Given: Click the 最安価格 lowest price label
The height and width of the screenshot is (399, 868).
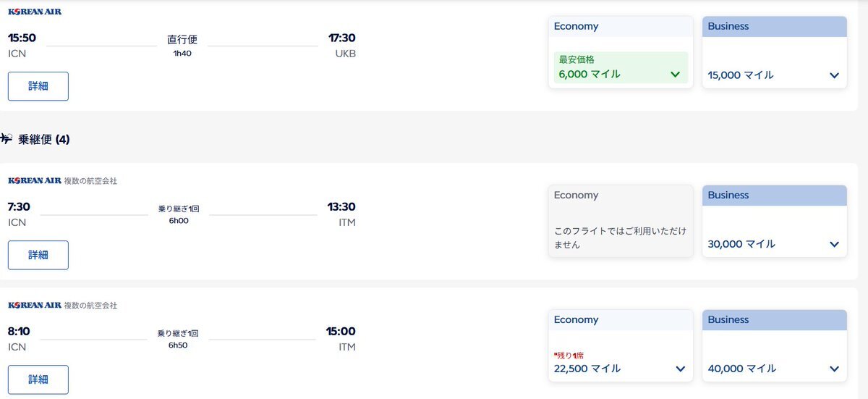Looking at the screenshot, I should point(576,59).
